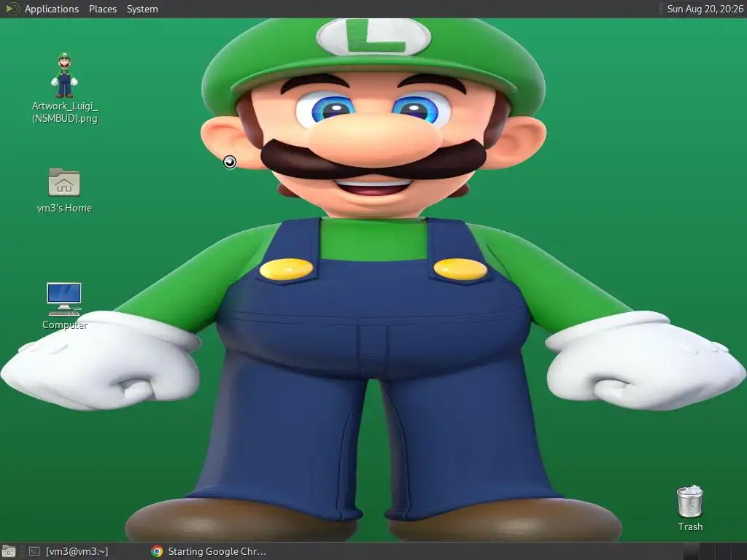Select the Trash icon on the desktop
This screenshot has height=560, width=747.
(690, 502)
